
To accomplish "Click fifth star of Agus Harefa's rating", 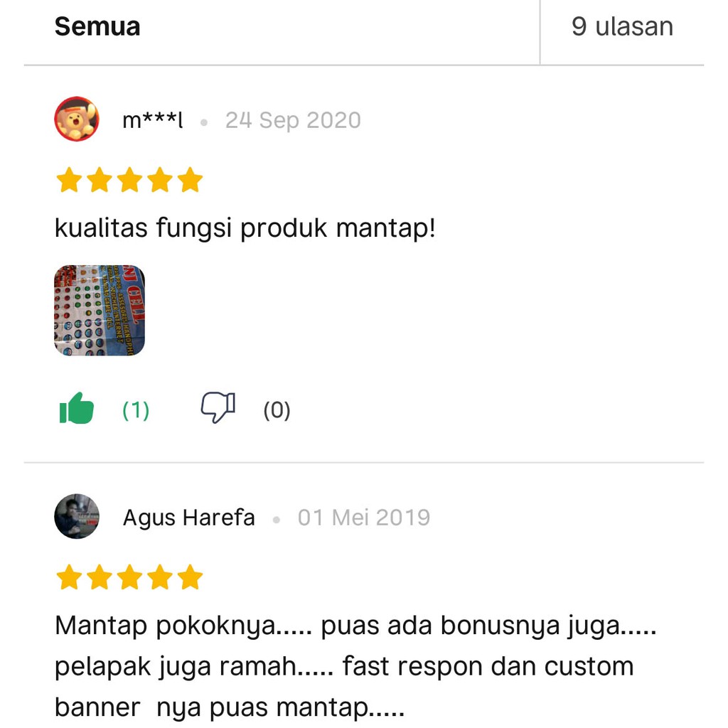I will point(190,577).
